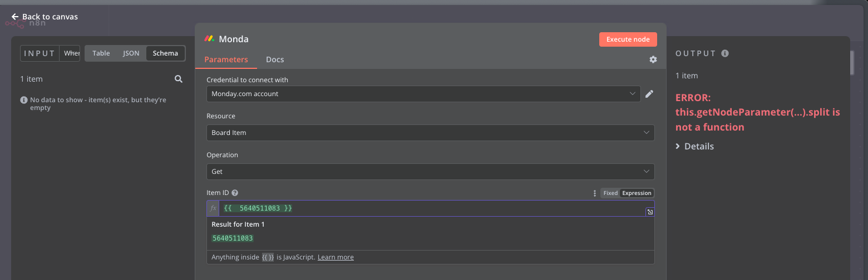This screenshot has width=868, height=280.
Task: Switch to the Docs tab
Action: pyautogui.click(x=275, y=59)
